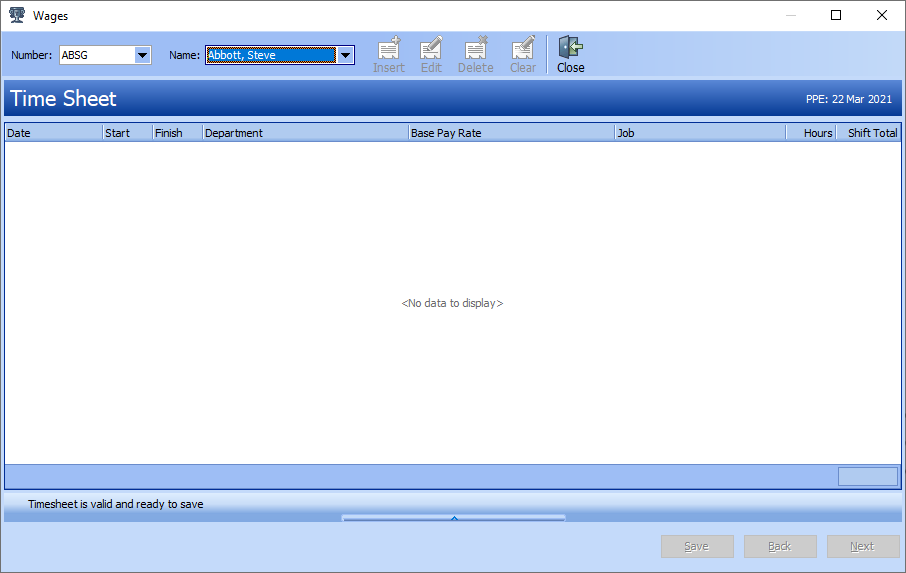Open the Name dropdown arrow
The height and width of the screenshot is (573, 906).
tap(346, 55)
